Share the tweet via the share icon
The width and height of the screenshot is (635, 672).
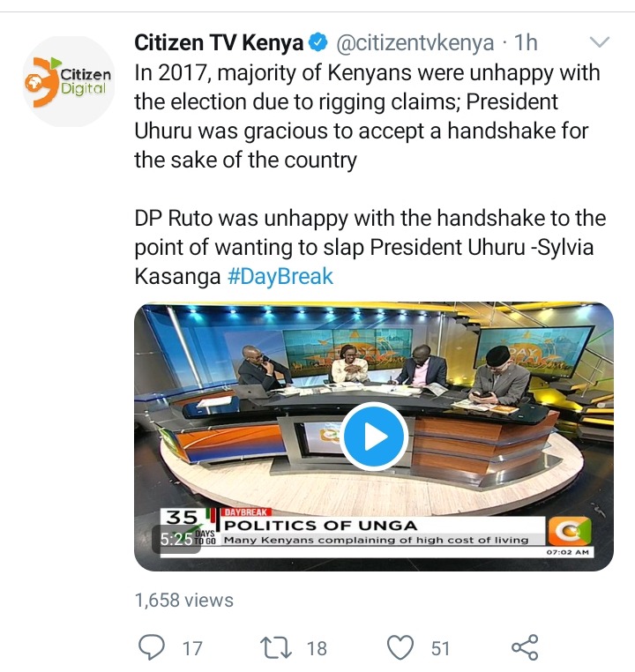[526, 647]
